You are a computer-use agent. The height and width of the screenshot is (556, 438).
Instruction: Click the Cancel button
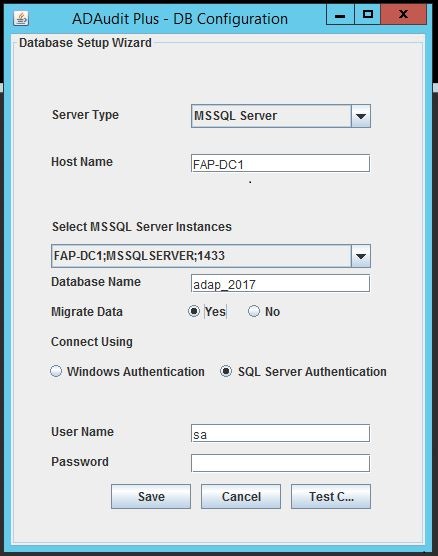(241, 496)
